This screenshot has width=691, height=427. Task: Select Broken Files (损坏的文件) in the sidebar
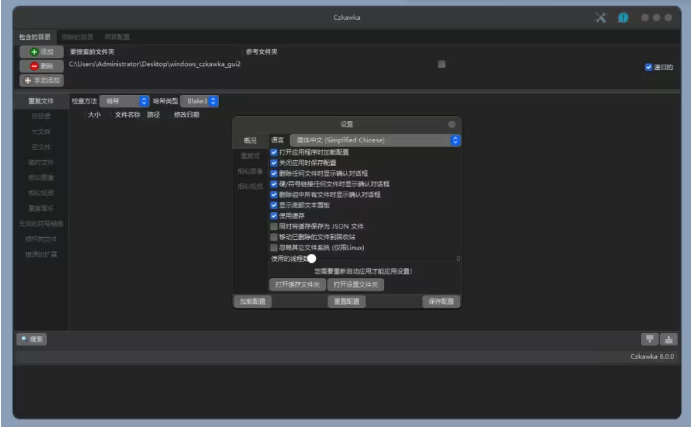pos(41,239)
